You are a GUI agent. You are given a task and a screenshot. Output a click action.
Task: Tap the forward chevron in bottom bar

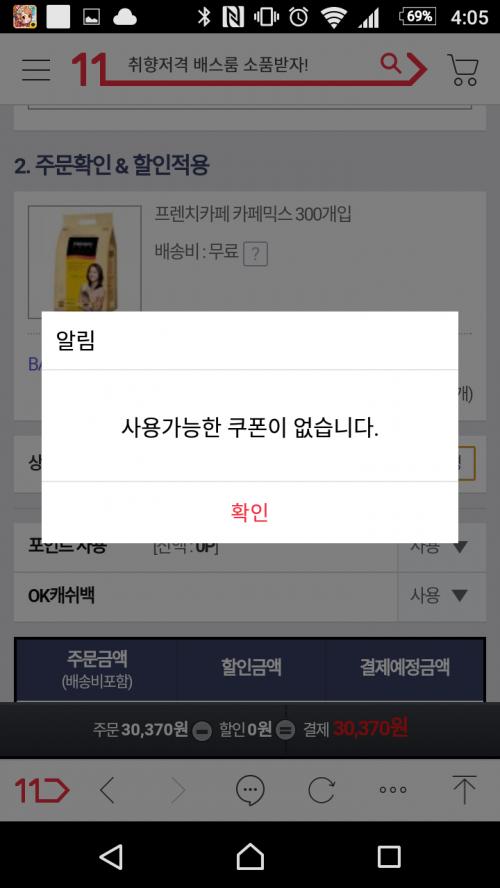coord(178,789)
